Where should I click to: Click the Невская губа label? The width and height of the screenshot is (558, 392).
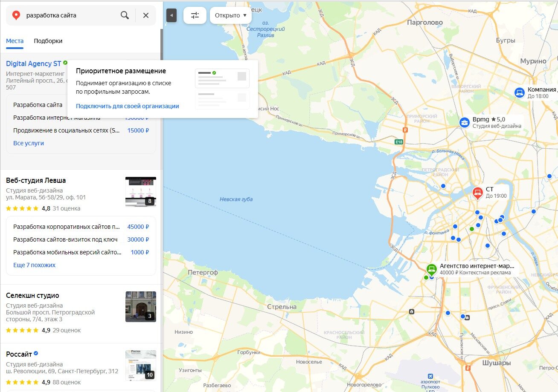[x=236, y=199]
